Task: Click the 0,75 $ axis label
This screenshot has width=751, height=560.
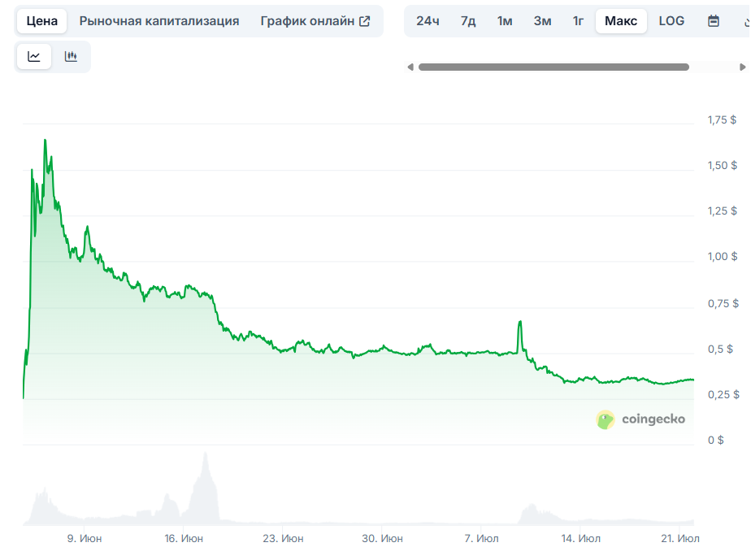Action: click(x=723, y=303)
